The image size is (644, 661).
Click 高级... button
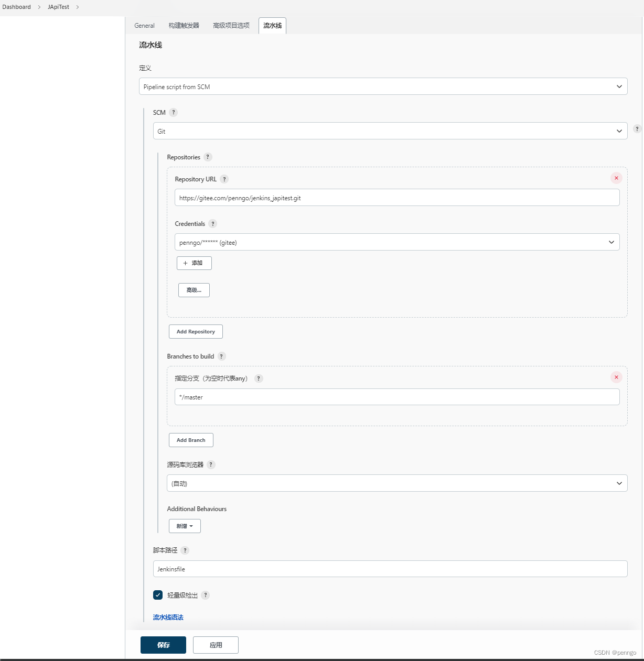(194, 290)
